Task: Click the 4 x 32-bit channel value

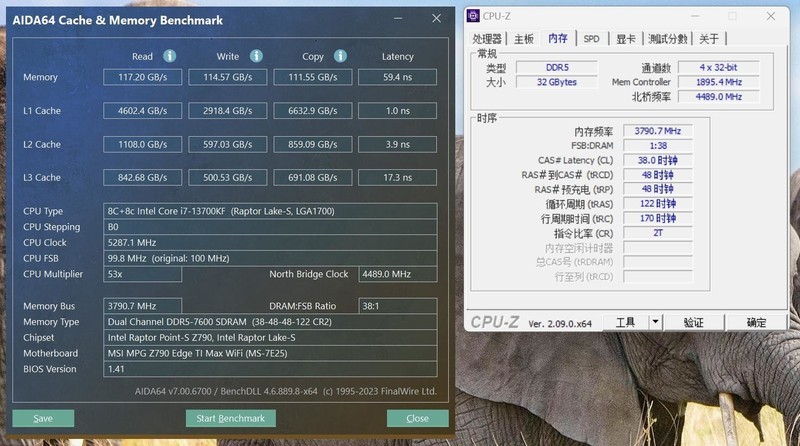Action: (718, 67)
